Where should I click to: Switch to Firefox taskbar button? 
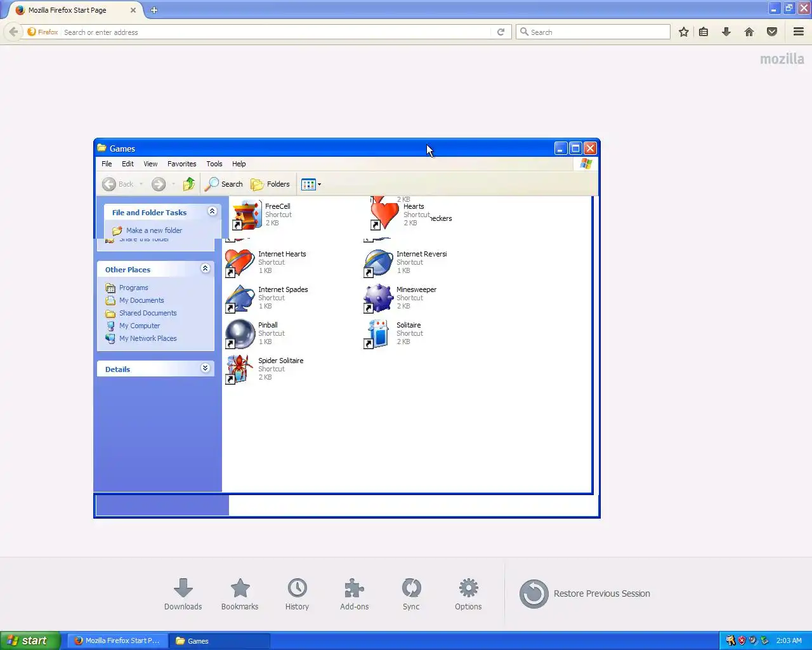(x=117, y=640)
